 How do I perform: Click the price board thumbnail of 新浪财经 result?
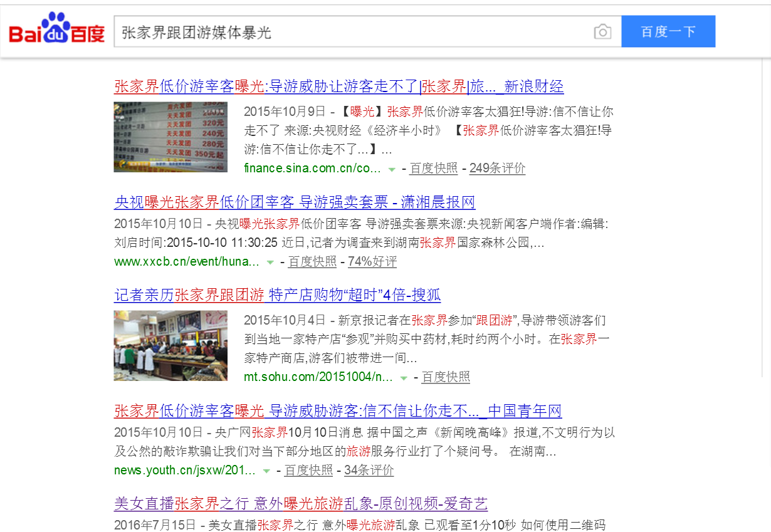(x=170, y=137)
